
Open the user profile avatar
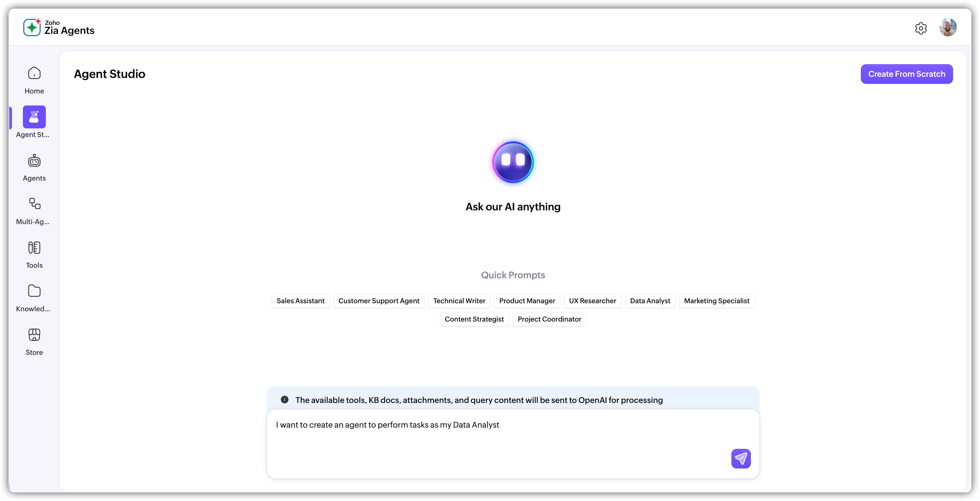(948, 28)
